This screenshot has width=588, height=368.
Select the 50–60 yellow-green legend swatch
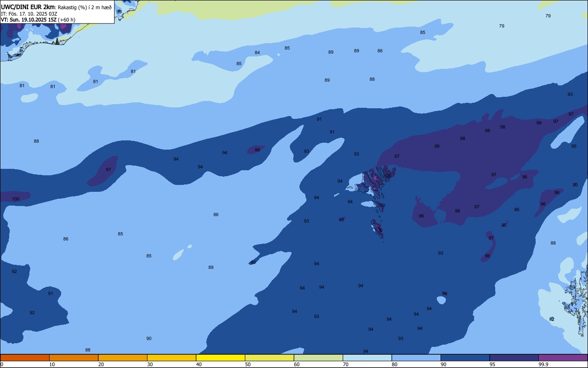(269, 357)
